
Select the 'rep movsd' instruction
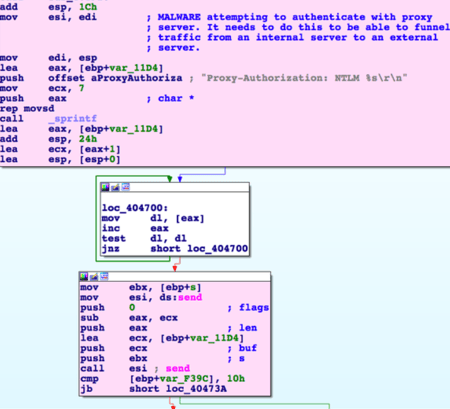click(x=27, y=109)
